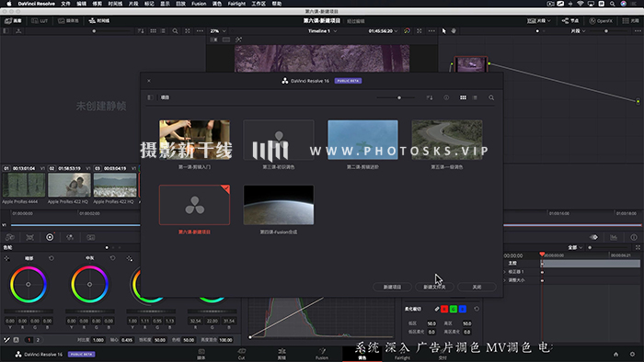Open the 工作区 menu in the menu bar
Screen dimensions: 644x362
259,4
